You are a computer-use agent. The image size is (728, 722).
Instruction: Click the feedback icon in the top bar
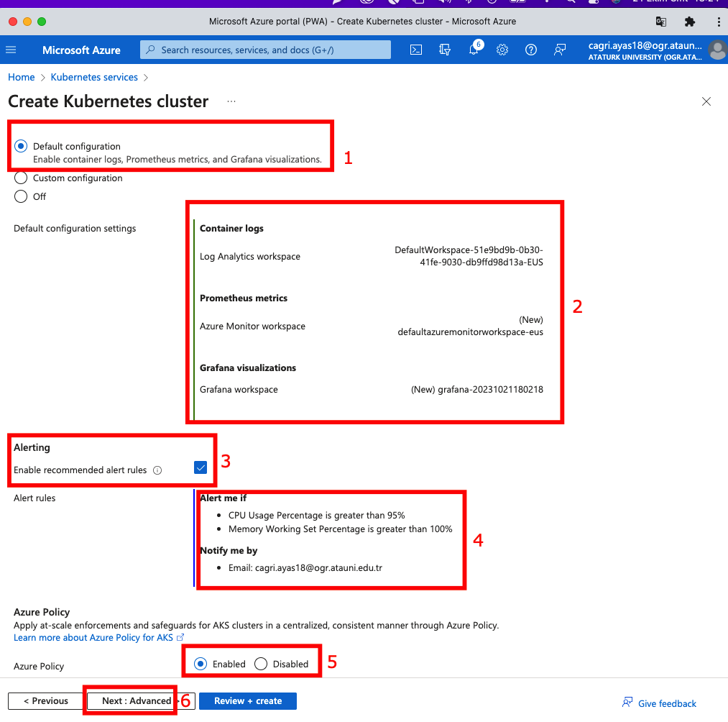[560, 50]
